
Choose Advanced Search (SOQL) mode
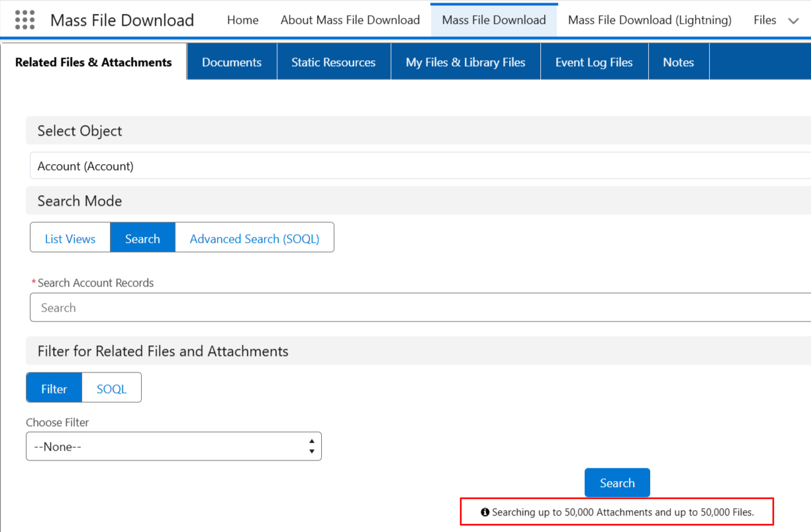point(254,239)
